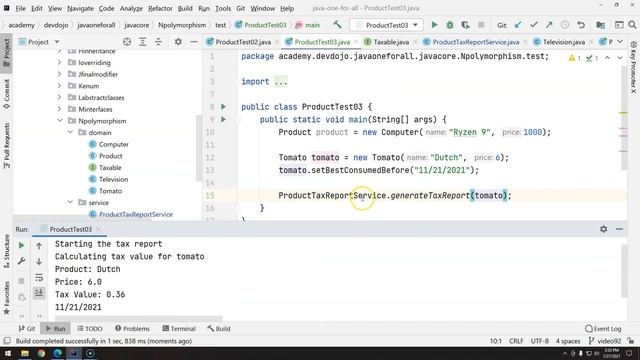Viewport: 640px width, 360px height.
Task: Expand the Jfinalmodifier folder
Action: click(60, 74)
